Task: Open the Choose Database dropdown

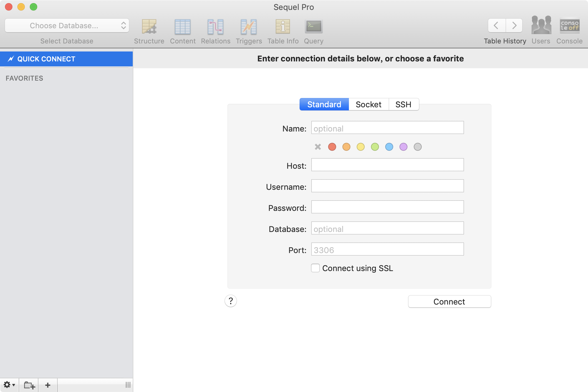Action: [x=67, y=26]
